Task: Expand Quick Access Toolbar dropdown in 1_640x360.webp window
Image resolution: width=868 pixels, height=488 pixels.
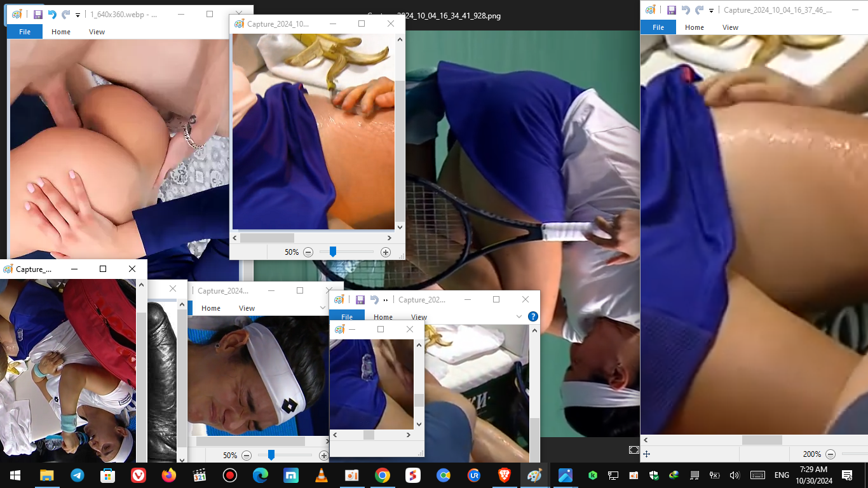Action: [78, 15]
